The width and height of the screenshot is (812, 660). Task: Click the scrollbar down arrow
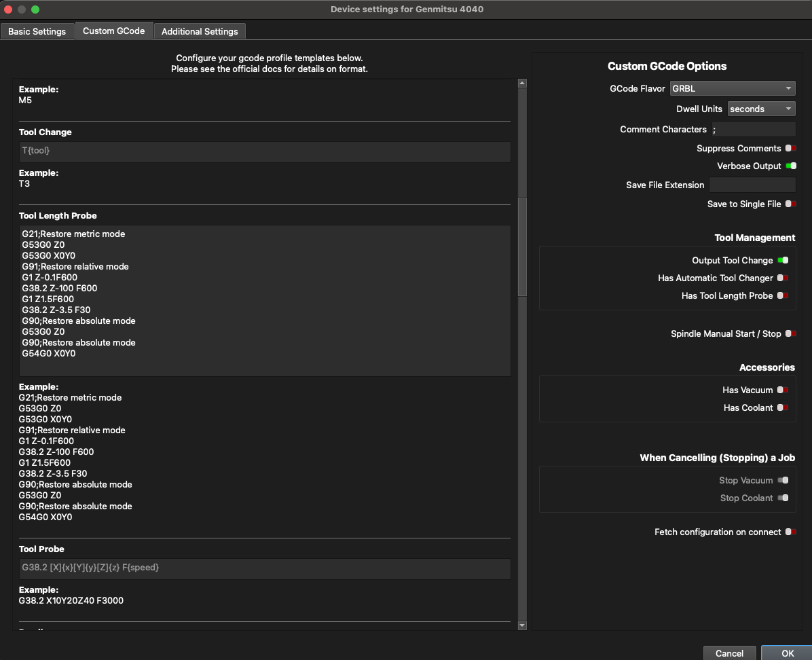521,625
